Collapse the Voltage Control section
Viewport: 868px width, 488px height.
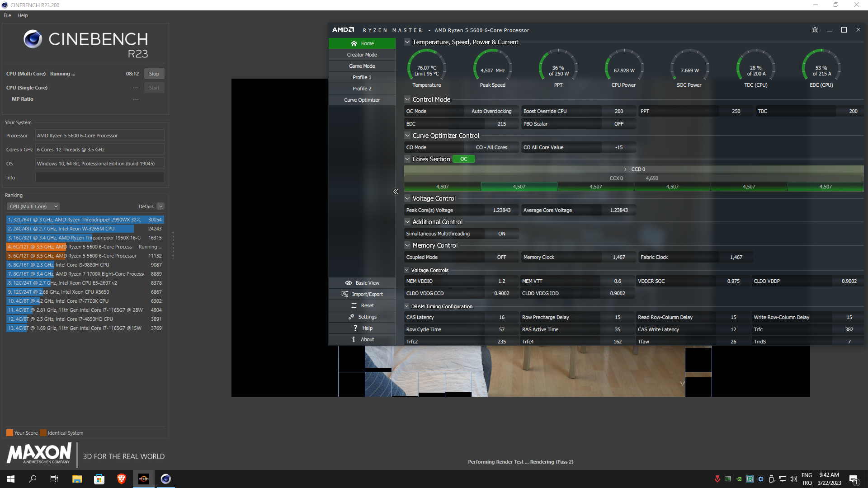(x=407, y=198)
